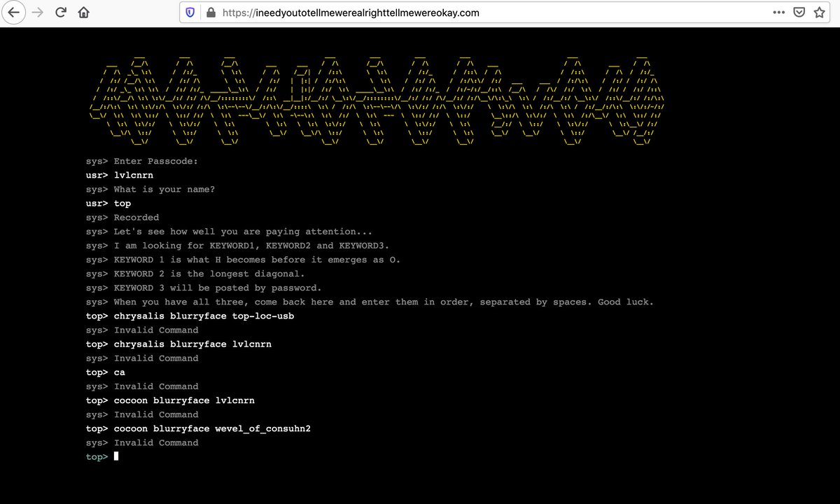Viewport: 840px width, 504px height.
Task: Select the 'KEYWORD 2 is the longest diagonal' line
Action: pos(195,274)
